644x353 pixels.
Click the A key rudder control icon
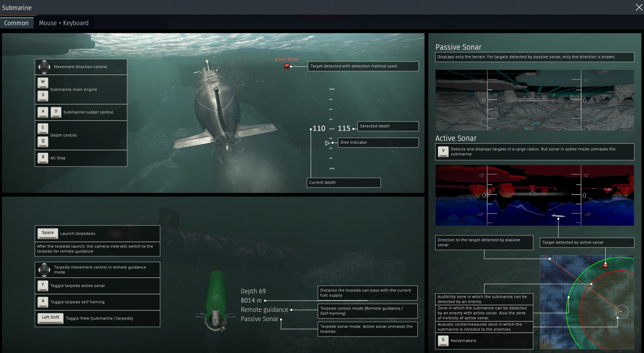pyautogui.click(x=43, y=112)
